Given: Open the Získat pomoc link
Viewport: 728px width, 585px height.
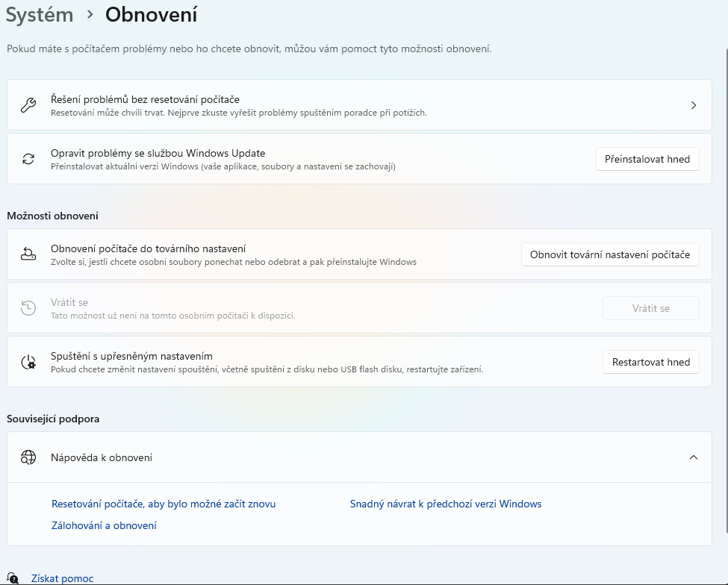Looking at the screenshot, I should coord(62,578).
